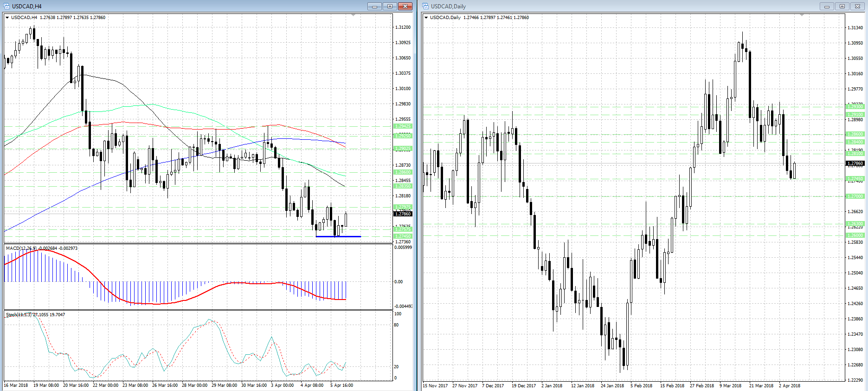
Task: Expand the arrow beside USDCAD,Daily chart label
Action: pyautogui.click(x=426, y=18)
